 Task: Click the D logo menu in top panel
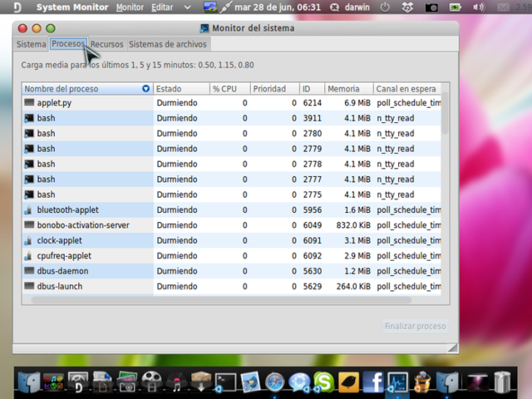pyautogui.click(x=17, y=7)
